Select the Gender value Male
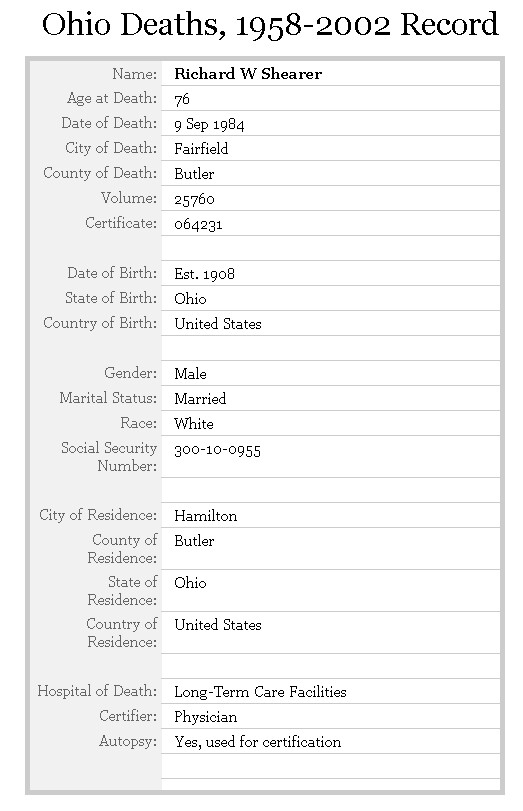The image size is (523, 811). click(190, 373)
